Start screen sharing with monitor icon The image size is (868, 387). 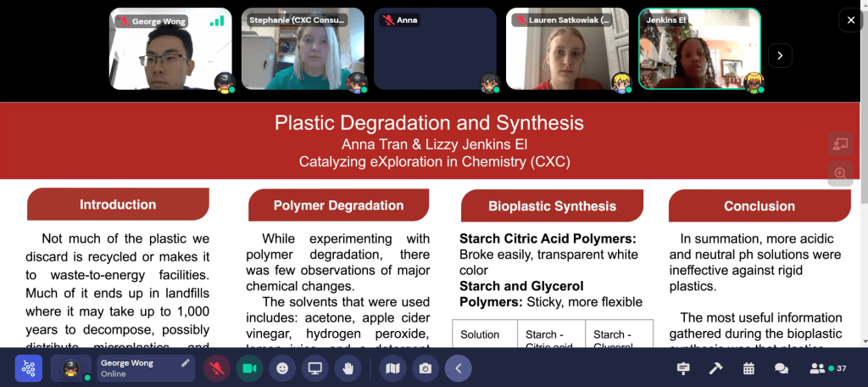314,368
